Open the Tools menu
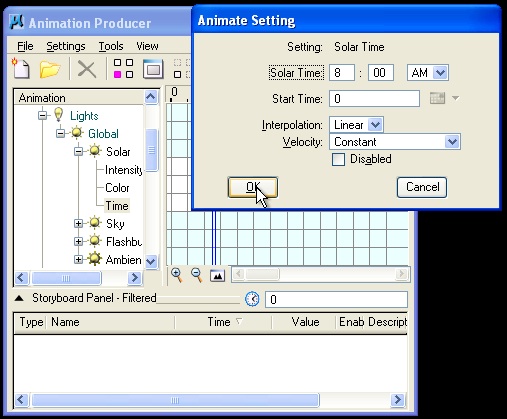 (111, 46)
